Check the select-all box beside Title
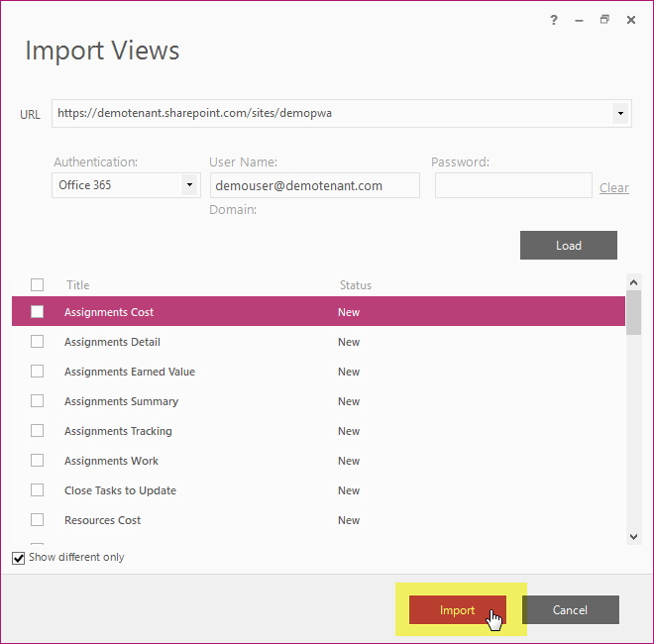Image resolution: width=654 pixels, height=644 pixels. 37,285
